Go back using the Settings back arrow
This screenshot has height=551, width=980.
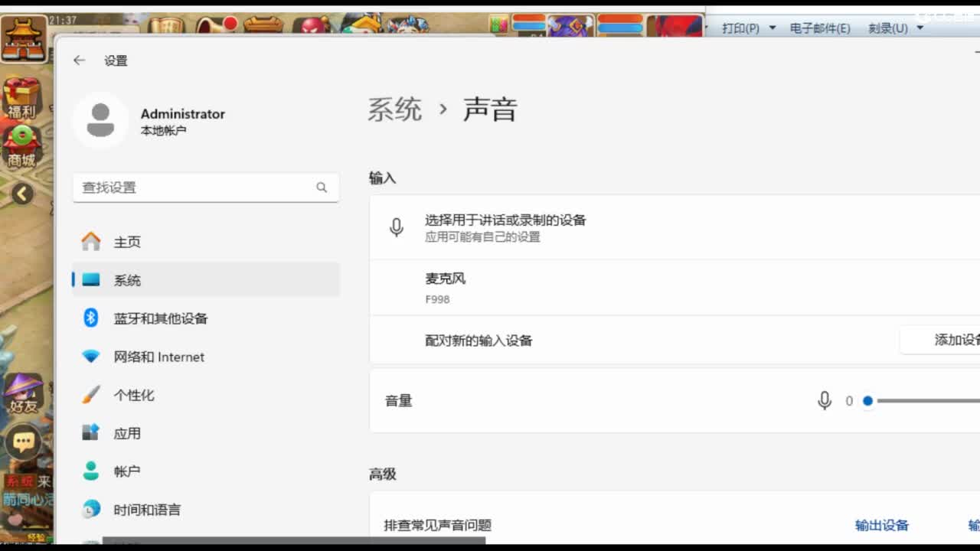click(x=80, y=60)
